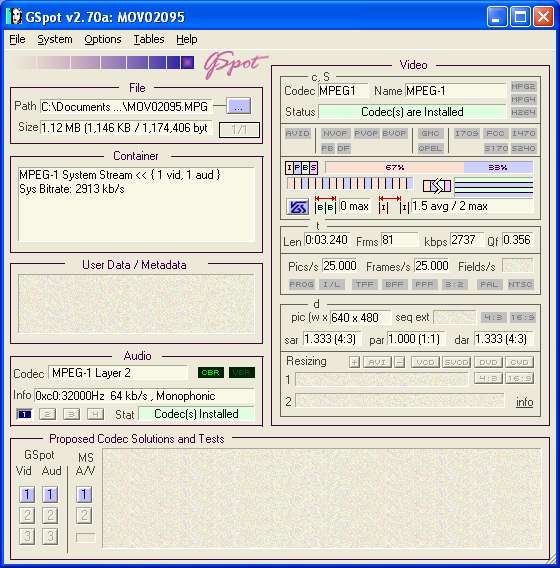The height and width of the screenshot is (568, 560).
Task: Click the kbps value 2737
Action: (466, 240)
